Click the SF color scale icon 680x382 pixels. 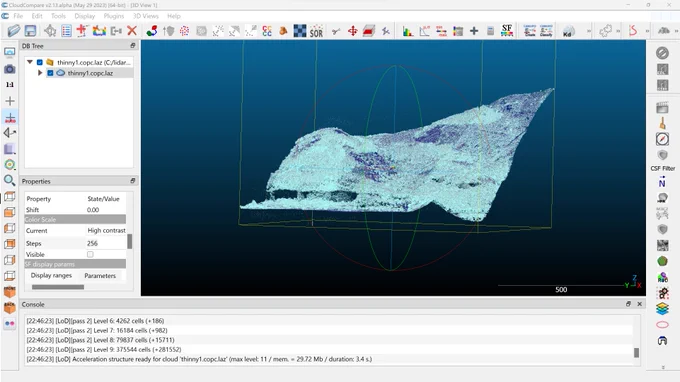(507, 31)
